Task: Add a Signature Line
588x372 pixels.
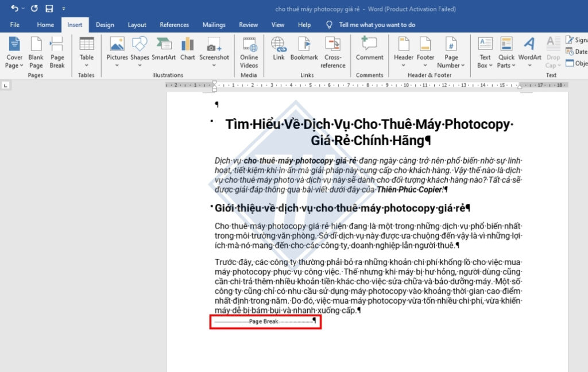Action: (577, 40)
